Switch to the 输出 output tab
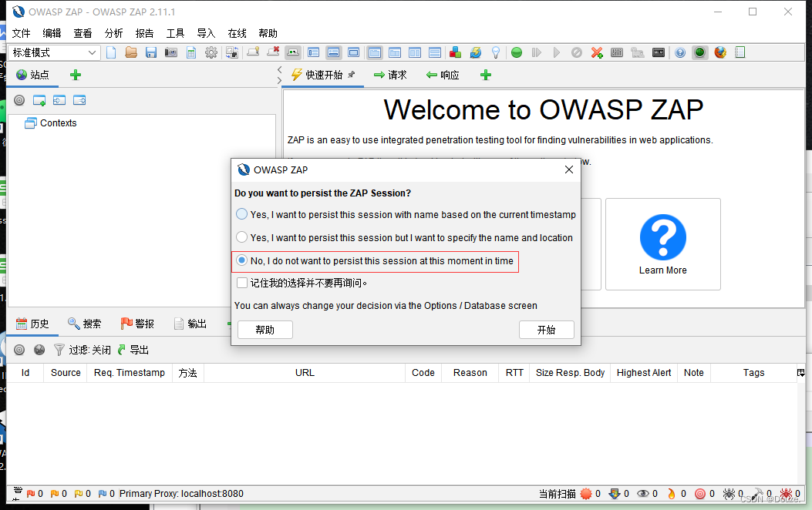Image resolution: width=812 pixels, height=510 pixels. point(190,324)
